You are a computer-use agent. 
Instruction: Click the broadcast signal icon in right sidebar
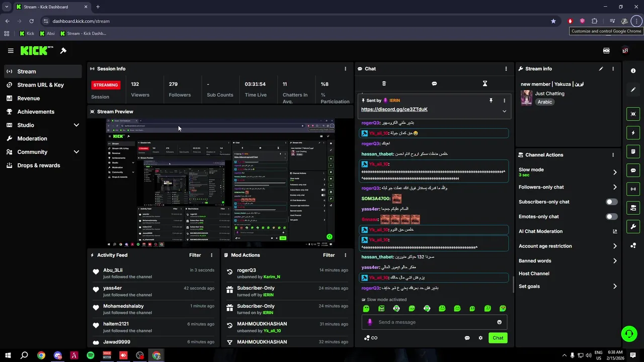[633, 189]
